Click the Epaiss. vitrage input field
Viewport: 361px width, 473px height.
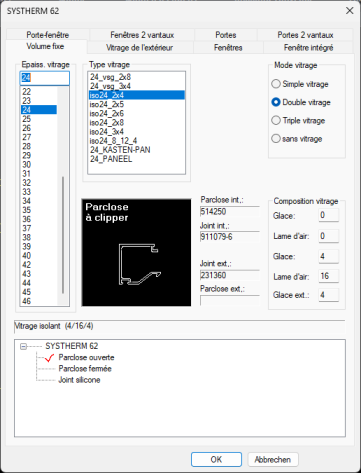click(x=45, y=78)
